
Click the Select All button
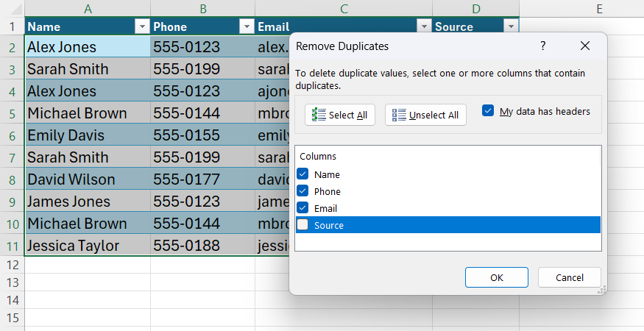(x=339, y=115)
